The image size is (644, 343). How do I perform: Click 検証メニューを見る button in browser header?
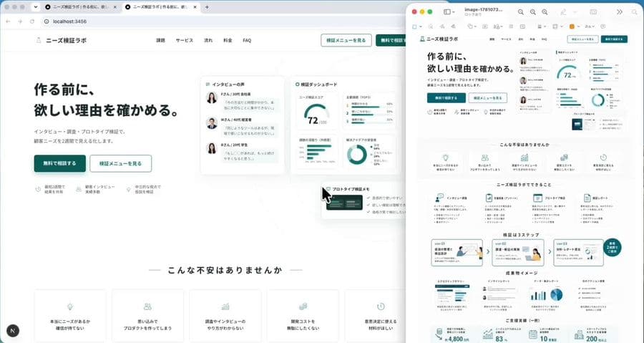tap(346, 40)
